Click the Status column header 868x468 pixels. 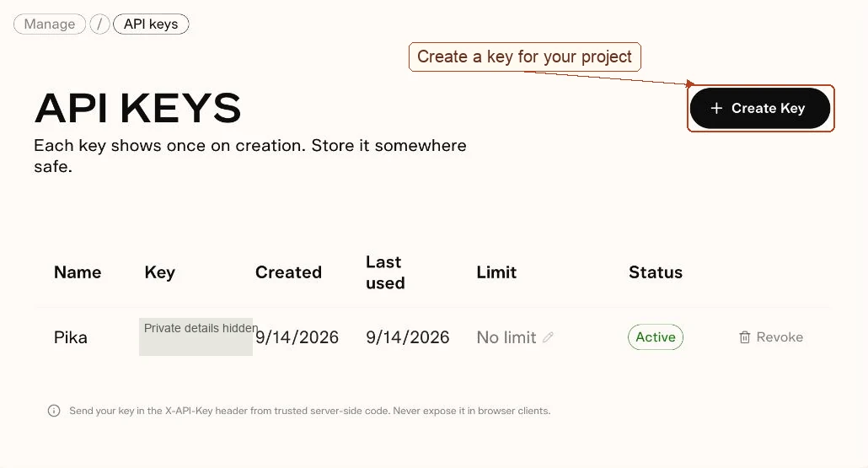click(656, 272)
